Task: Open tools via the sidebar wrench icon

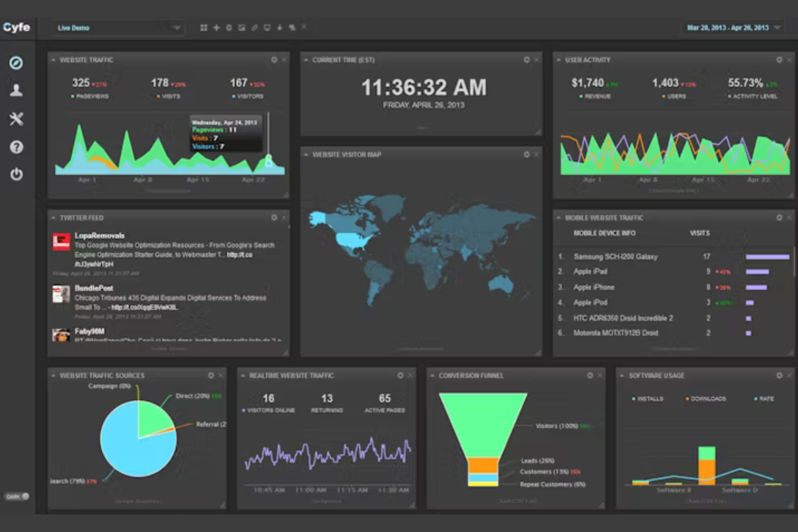Action: coord(16,119)
